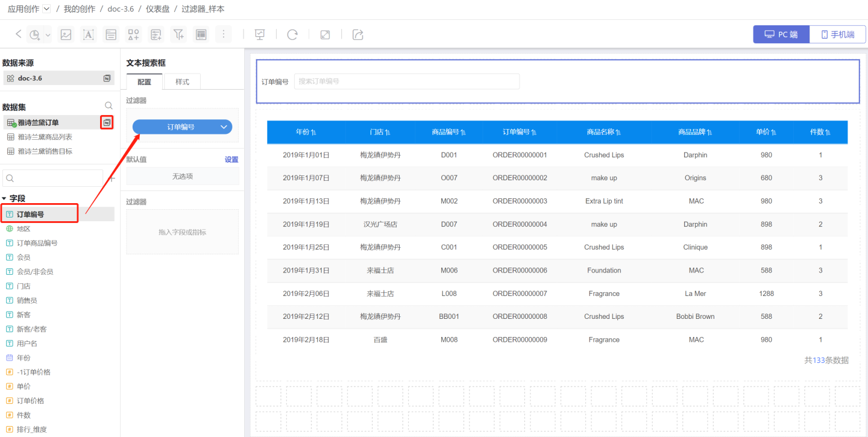Image resolution: width=868 pixels, height=437 pixels.
Task: Switch to PC 端 view
Action: click(781, 34)
